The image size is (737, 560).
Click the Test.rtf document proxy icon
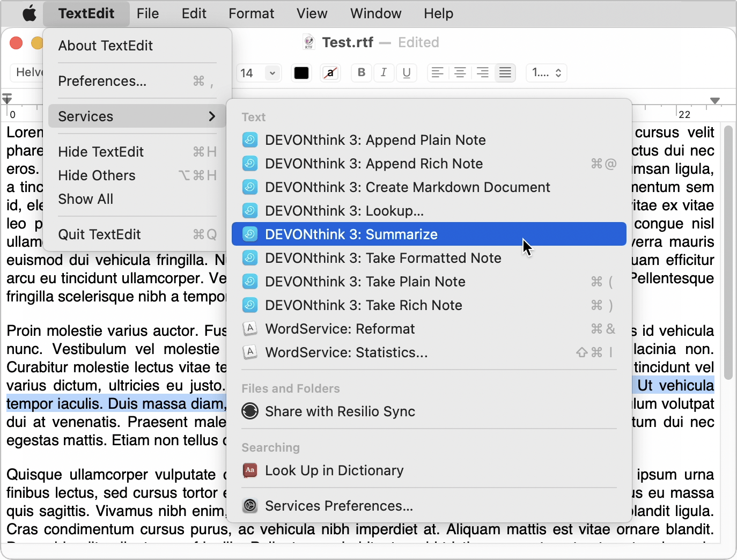tap(309, 42)
